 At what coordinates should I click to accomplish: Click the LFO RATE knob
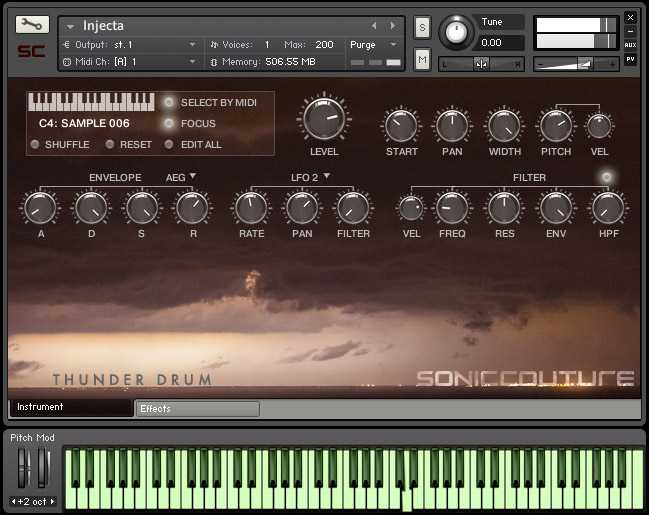[x=251, y=208]
